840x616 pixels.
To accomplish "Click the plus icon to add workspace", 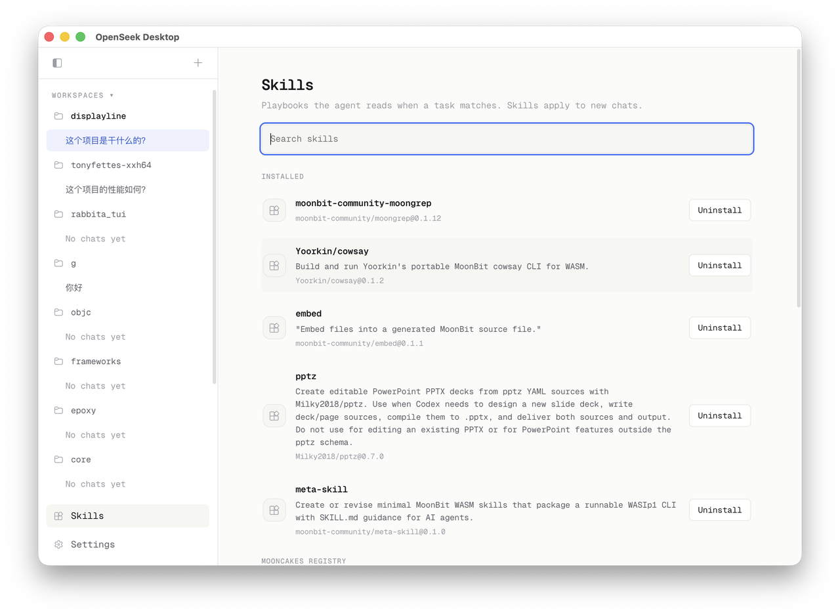I will click(198, 63).
